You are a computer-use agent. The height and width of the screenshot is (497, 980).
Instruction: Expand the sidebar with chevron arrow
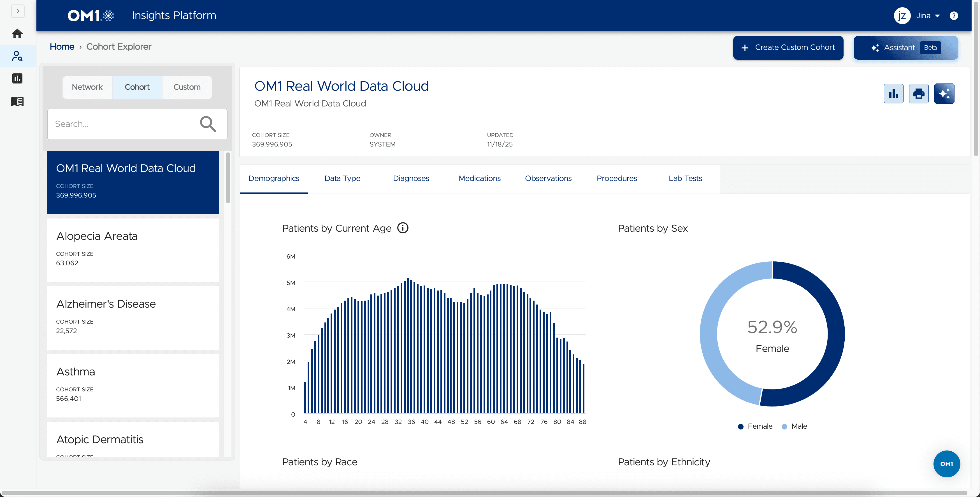[17, 11]
